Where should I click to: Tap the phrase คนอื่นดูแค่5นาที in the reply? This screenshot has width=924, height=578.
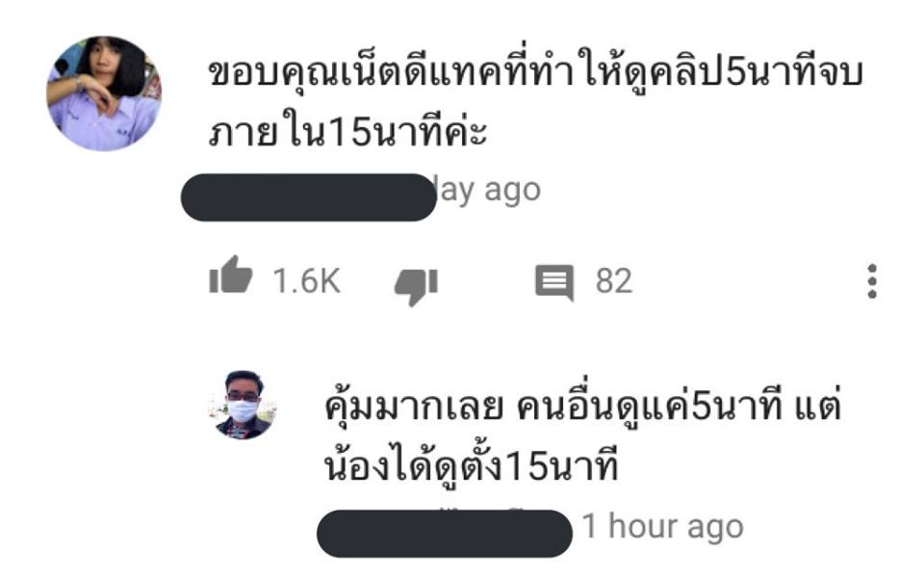650,406
